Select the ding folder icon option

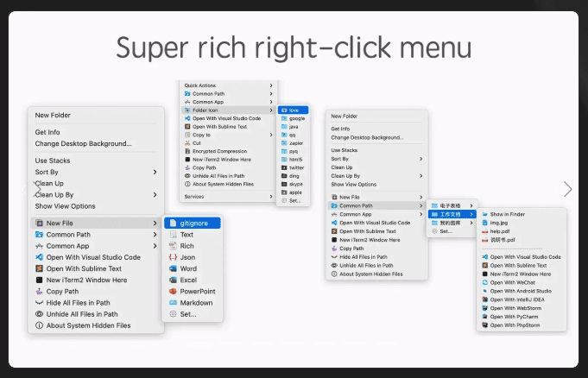[x=294, y=176]
